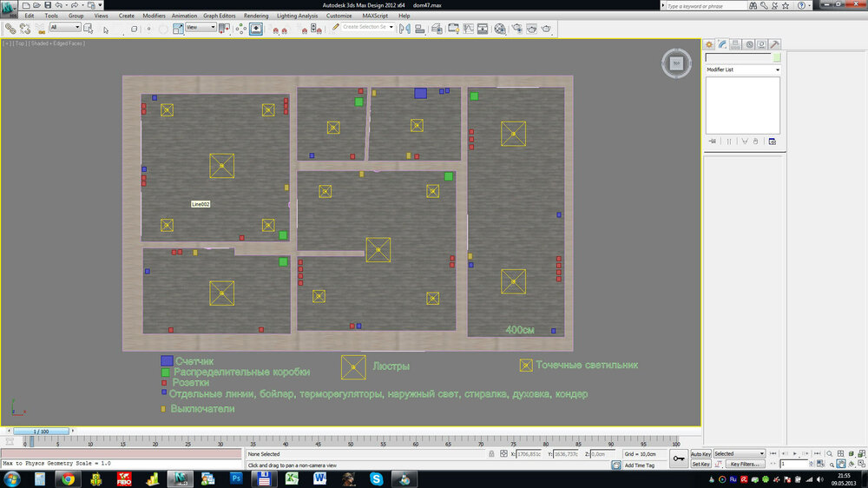Click the object color swatch
The width and height of the screenshot is (868, 488).
pyautogui.click(x=776, y=58)
